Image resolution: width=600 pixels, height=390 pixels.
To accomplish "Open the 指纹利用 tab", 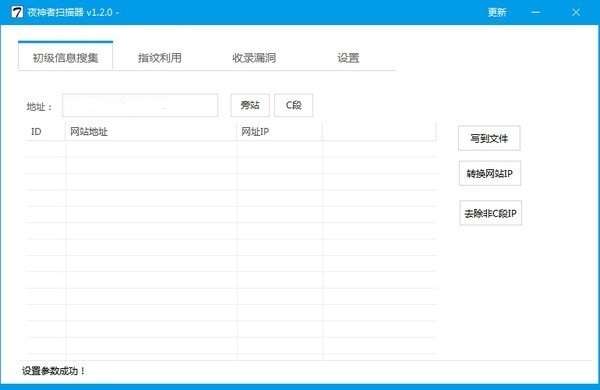I will 160,58.
